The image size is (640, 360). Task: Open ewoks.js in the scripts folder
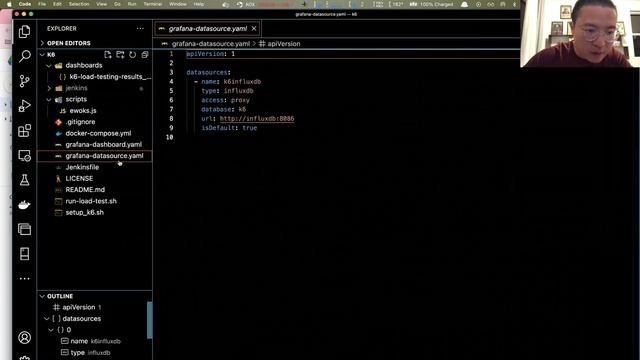83,111
